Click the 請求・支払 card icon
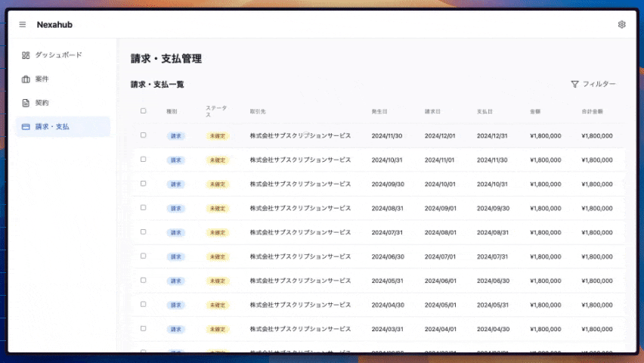 pyautogui.click(x=26, y=127)
